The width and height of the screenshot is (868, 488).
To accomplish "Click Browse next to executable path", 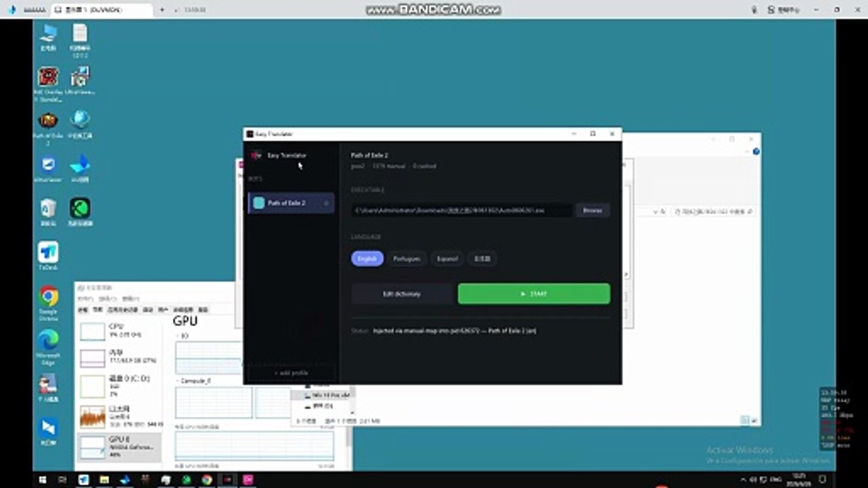I will pos(593,210).
